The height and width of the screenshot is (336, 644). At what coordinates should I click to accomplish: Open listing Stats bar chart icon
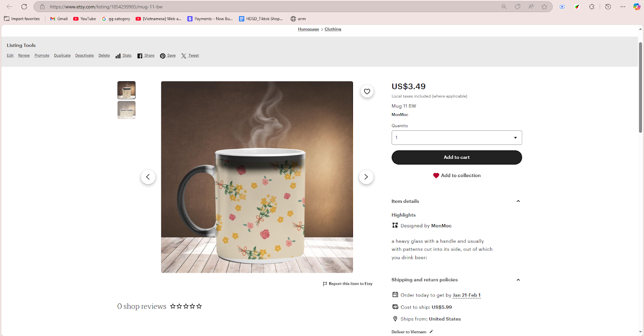pyautogui.click(x=118, y=56)
